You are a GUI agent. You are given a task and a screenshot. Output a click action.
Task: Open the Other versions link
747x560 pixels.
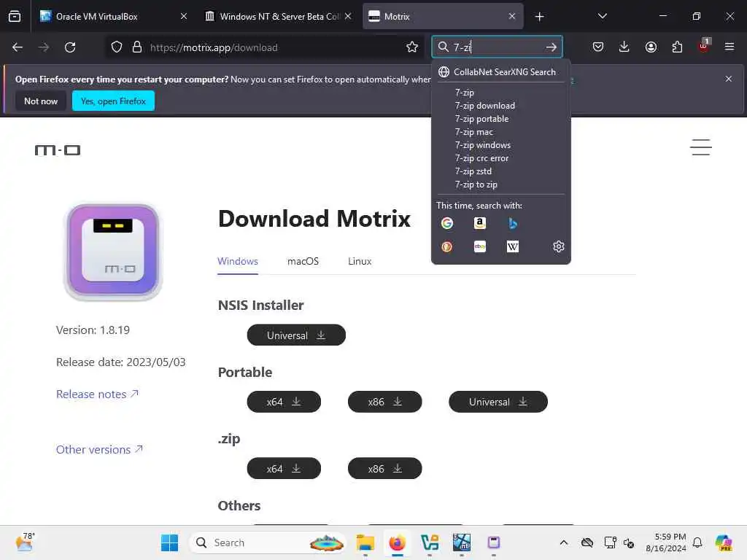point(99,449)
